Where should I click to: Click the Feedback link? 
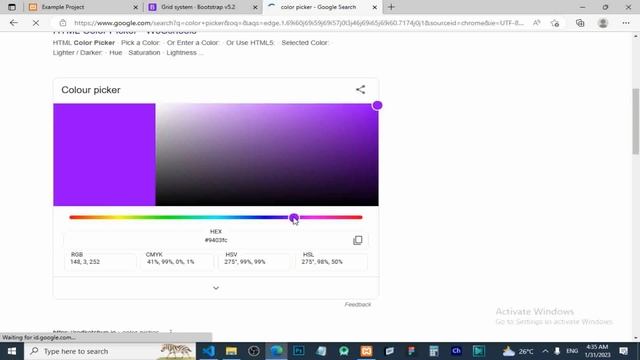pyautogui.click(x=358, y=304)
